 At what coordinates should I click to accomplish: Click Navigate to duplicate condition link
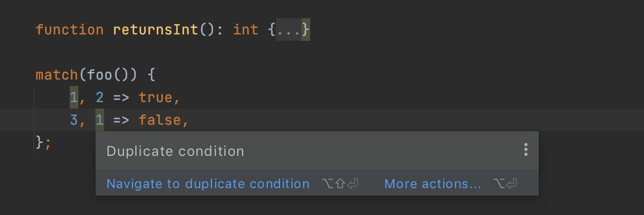208,184
